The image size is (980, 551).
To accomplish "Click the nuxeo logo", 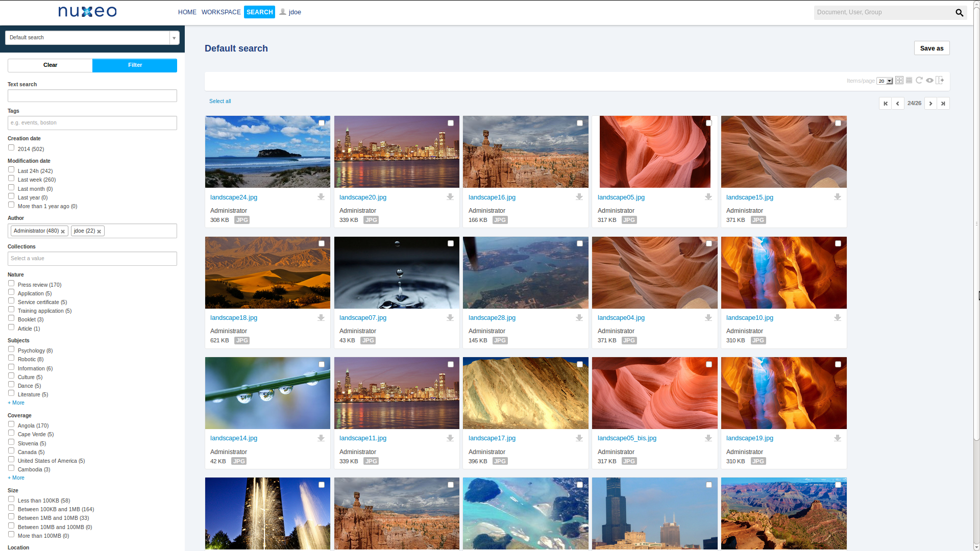I will click(x=87, y=12).
